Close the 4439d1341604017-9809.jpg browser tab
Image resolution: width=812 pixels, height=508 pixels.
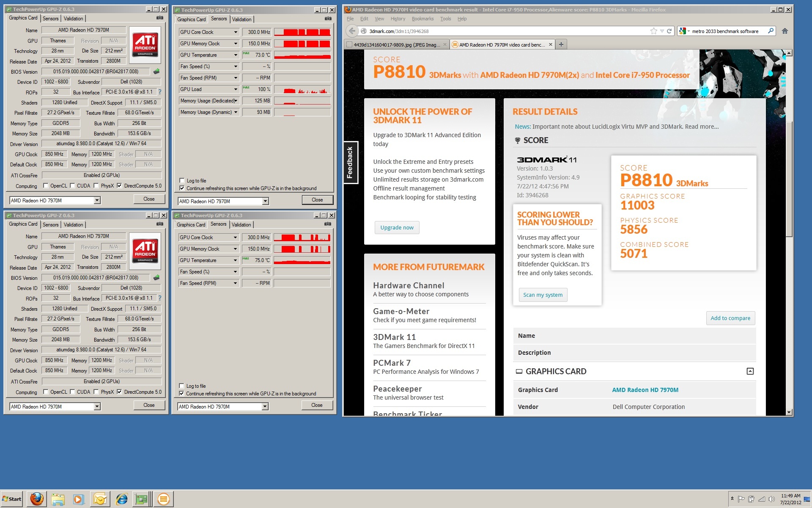click(444, 44)
